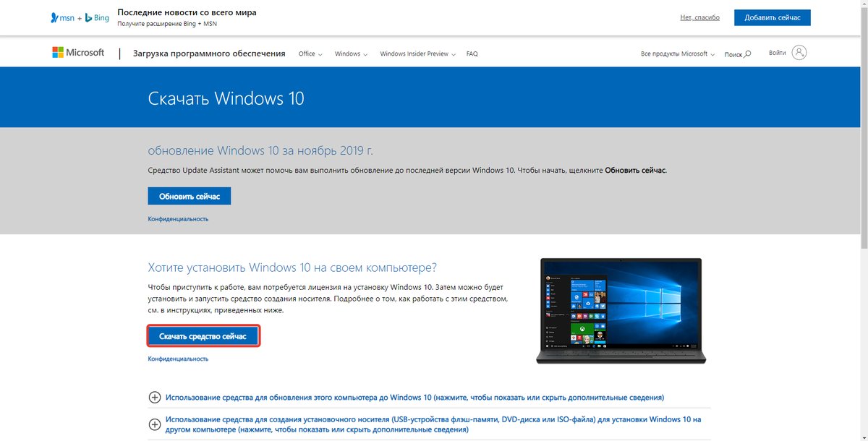
Task: Expand the Windows menu
Action: 352,53
